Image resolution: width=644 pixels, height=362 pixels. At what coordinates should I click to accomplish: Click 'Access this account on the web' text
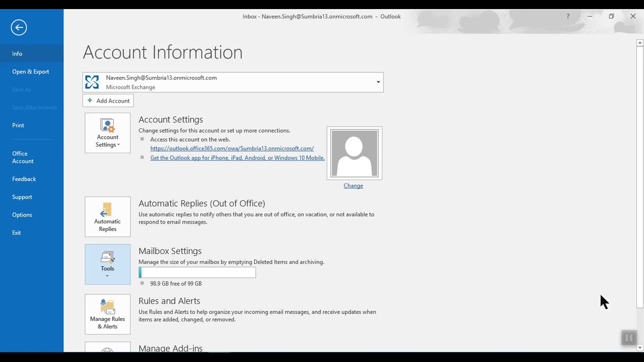point(190,139)
